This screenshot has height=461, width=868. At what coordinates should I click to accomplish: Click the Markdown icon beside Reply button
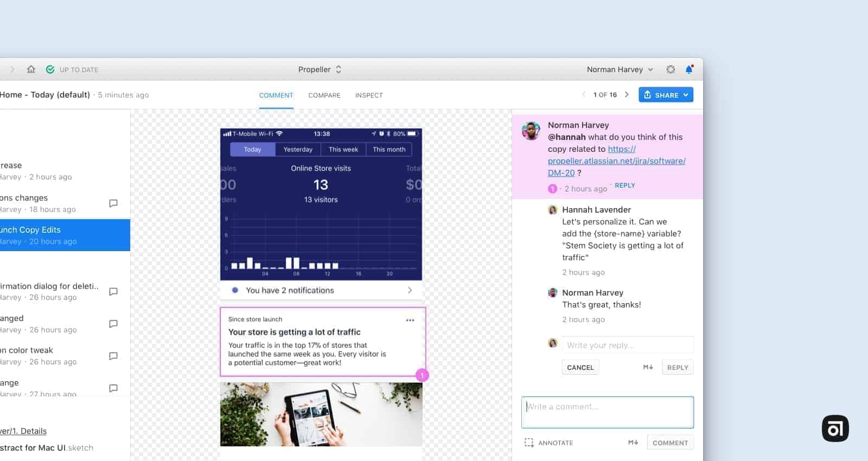coord(648,367)
